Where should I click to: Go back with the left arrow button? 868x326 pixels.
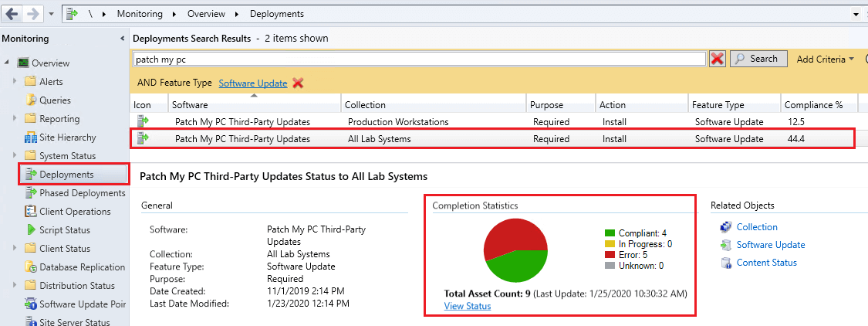12,13
